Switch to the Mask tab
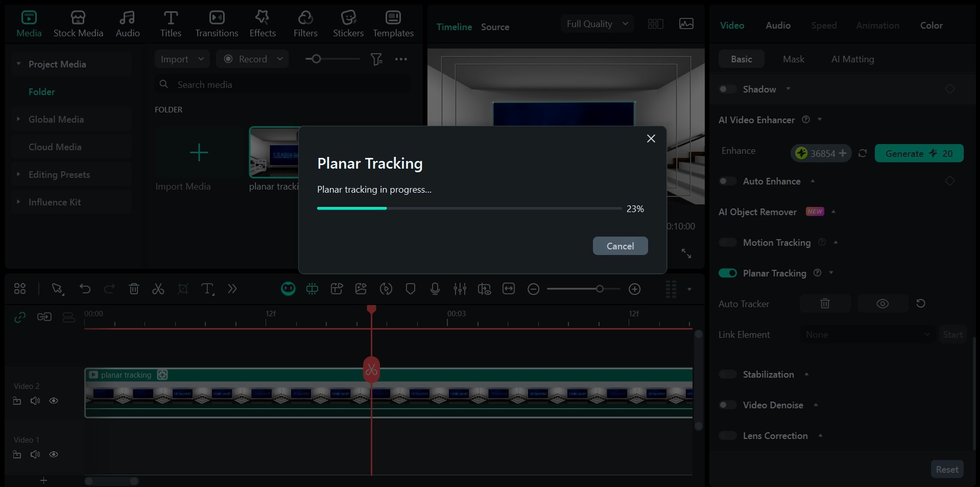 click(793, 59)
